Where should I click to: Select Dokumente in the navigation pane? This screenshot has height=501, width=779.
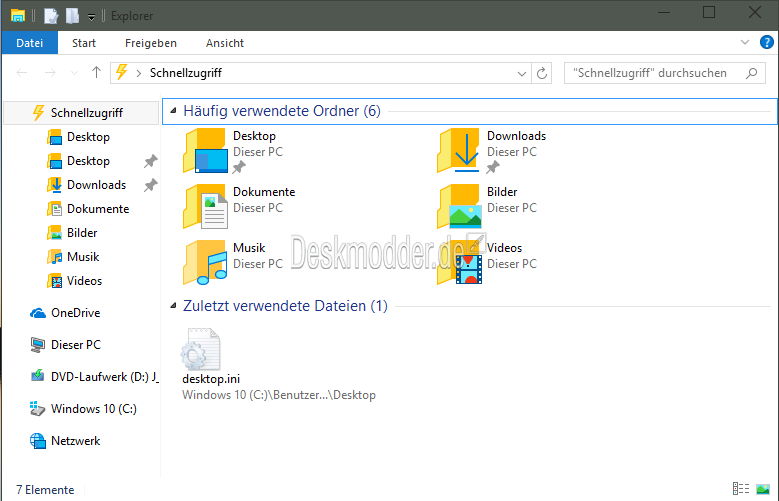coord(98,209)
